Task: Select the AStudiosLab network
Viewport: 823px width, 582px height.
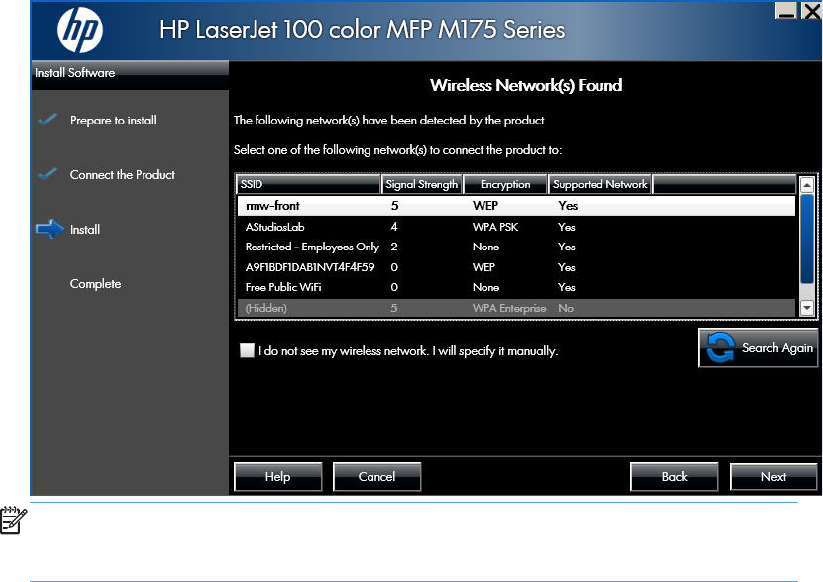Action: point(515,227)
